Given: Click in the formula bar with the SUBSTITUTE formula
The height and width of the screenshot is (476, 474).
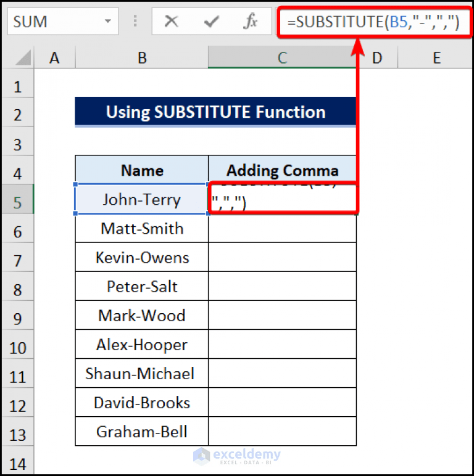Looking at the screenshot, I should coord(375,22).
